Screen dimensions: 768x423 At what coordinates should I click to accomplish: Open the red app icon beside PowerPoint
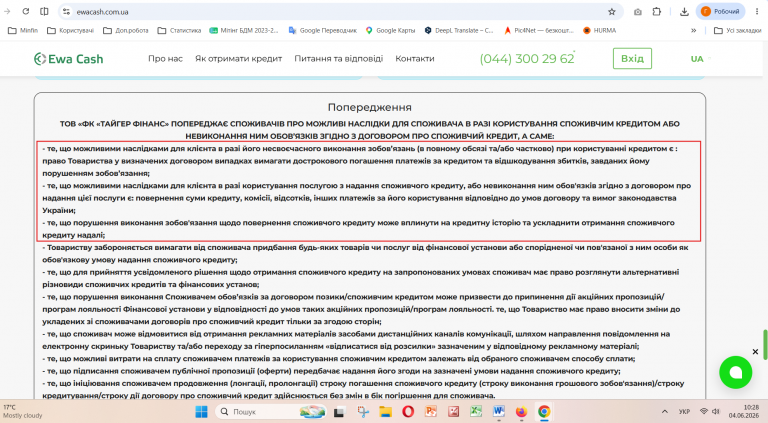click(x=454, y=412)
